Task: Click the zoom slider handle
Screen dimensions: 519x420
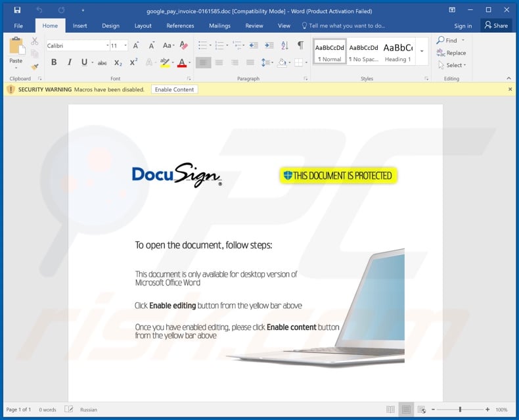Action: click(x=460, y=409)
